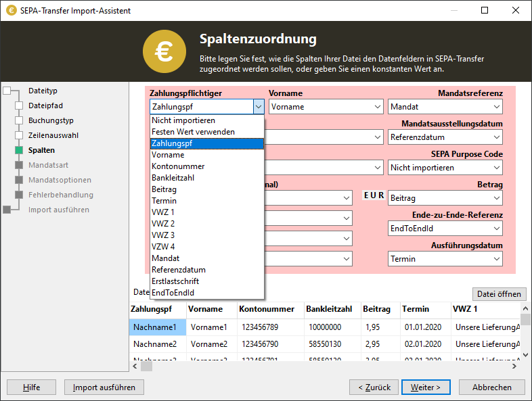532x401 pixels.
Task: Click the '2,95' amount cell in Nachname2 row
Action: (380, 344)
